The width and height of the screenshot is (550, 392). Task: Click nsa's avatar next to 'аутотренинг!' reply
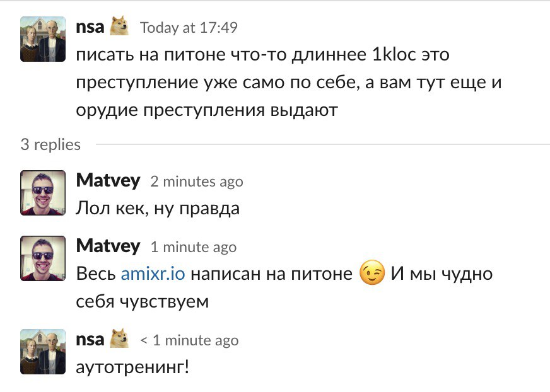click(43, 351)
